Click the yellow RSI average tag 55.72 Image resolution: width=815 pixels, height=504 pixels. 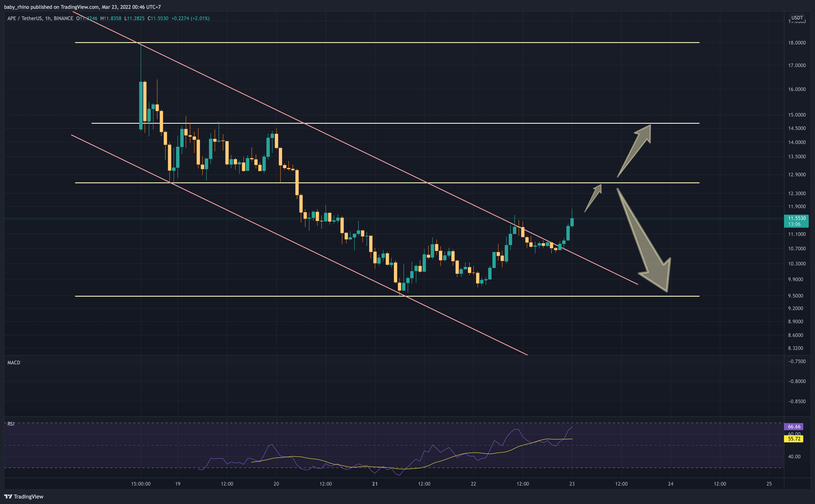(x=794, y=439)
